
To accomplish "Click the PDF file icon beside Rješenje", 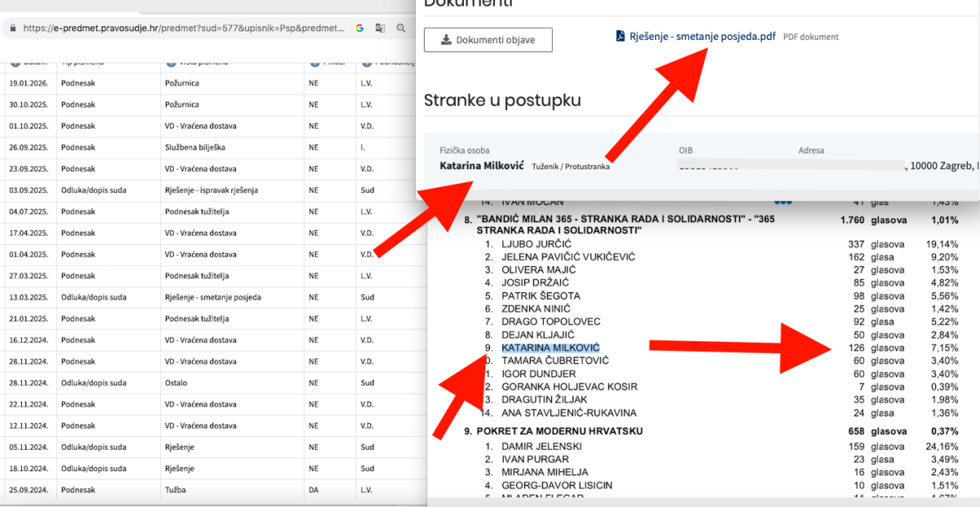I will pos(621,37).
